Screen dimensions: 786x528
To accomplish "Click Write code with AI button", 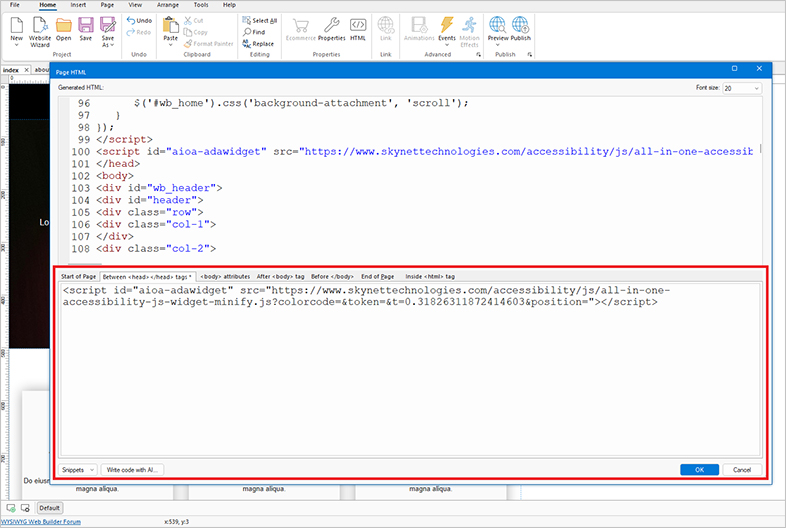I will click(132, 470).
